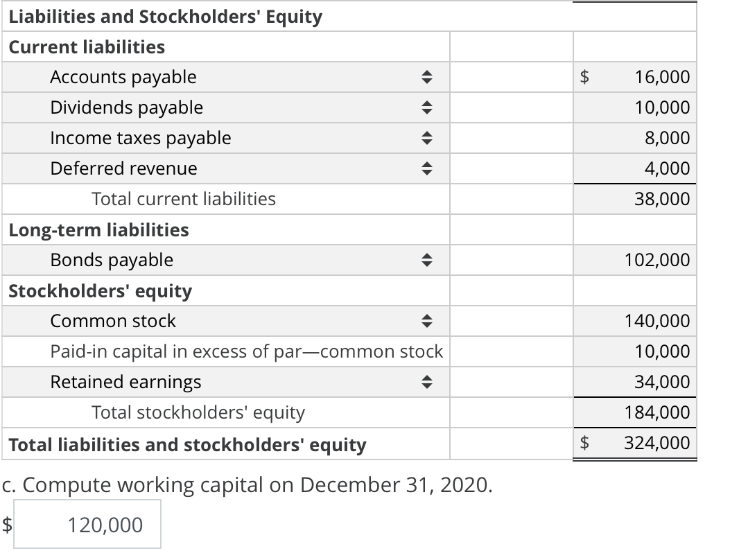Screen dimensions: 739x560
Task: Click the Accounts payable amount 16,000
Action: 667,77
